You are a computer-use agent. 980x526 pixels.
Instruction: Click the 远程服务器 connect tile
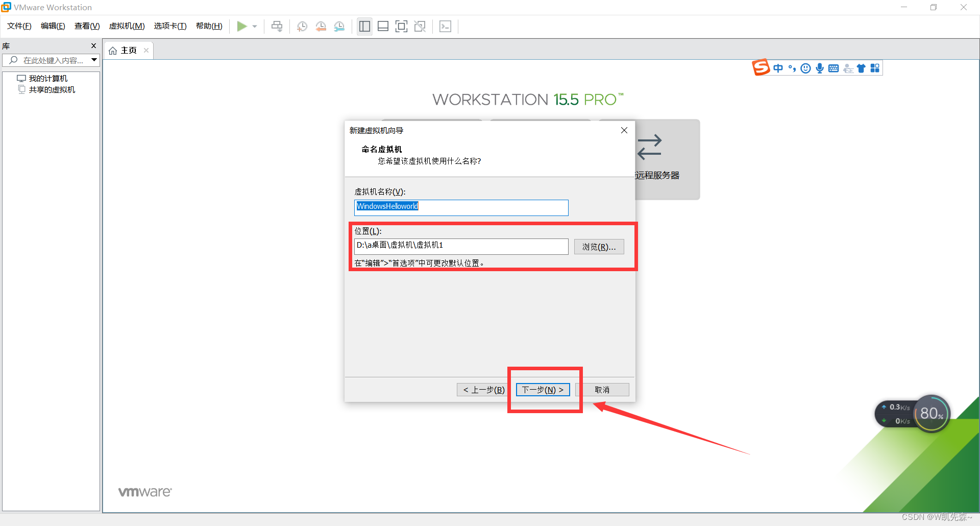668,159
